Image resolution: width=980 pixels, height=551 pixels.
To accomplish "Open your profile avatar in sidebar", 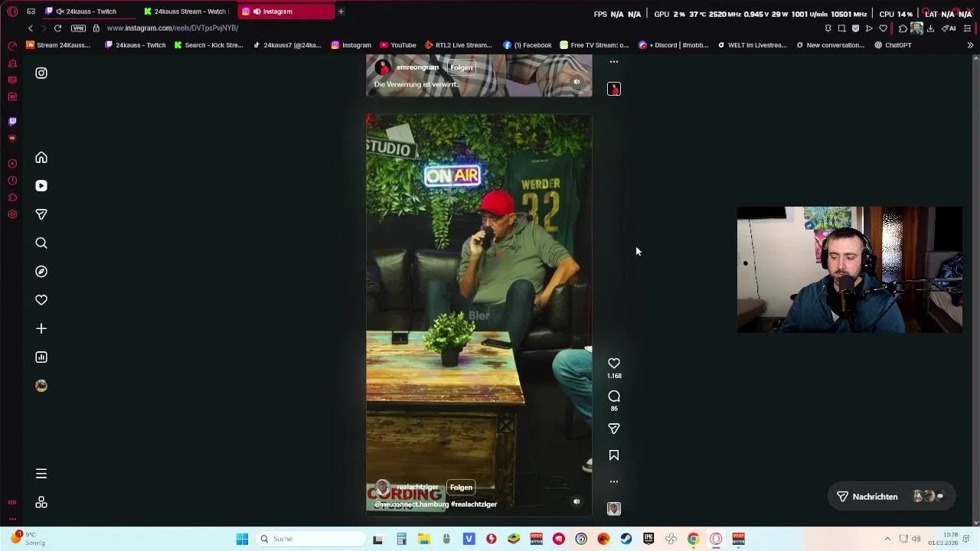I will tap(41, 386).
